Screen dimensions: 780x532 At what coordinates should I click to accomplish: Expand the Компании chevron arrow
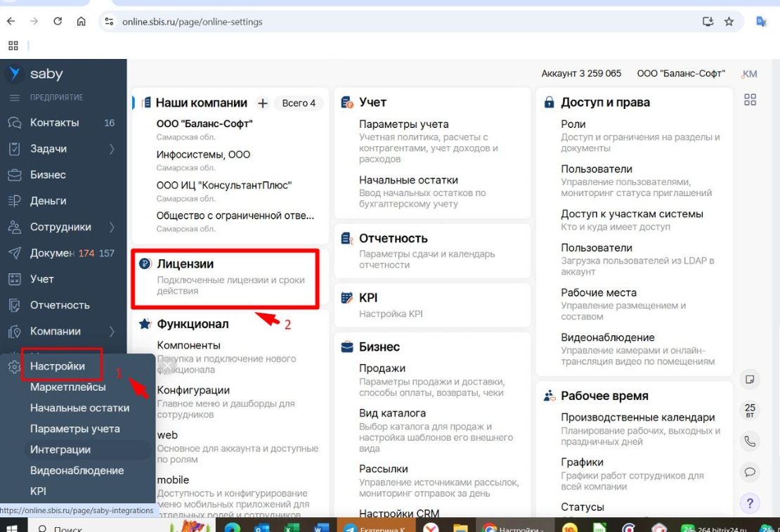[x=112, y=332]
